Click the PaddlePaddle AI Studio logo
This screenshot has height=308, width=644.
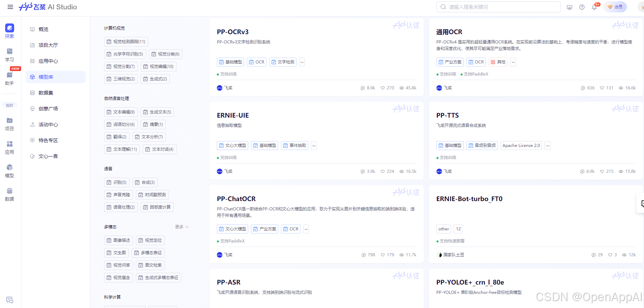point(48,7)
